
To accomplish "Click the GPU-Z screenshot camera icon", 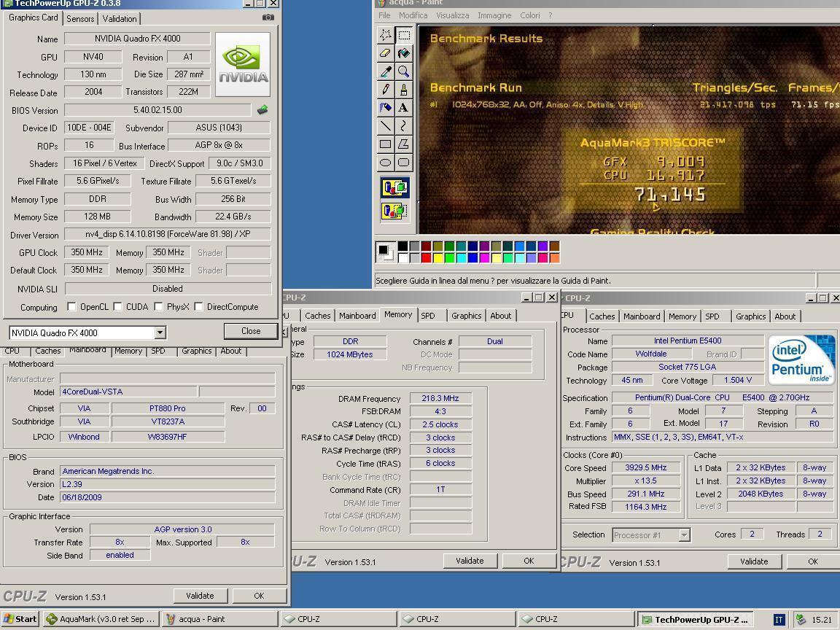I will pyautogui.click(x=268, y=17).
